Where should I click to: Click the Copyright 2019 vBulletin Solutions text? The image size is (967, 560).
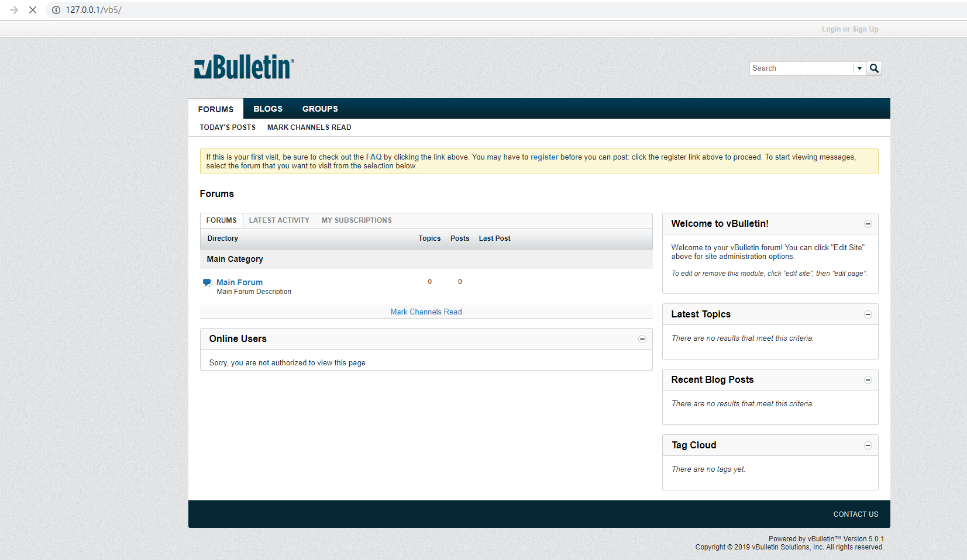pyautogui.click(x=790, y=547)
